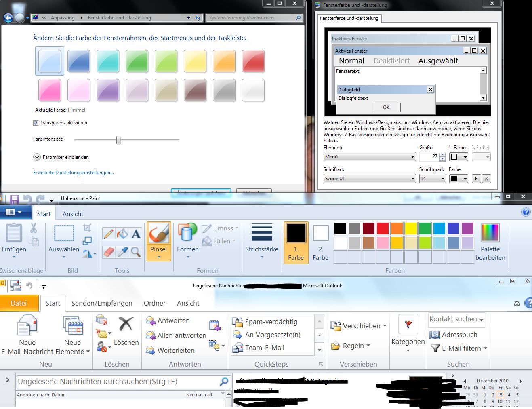This screenshot has width=532, height=409.
Task: Open the Start tab in Paint
Action: (x=44, y=214)
